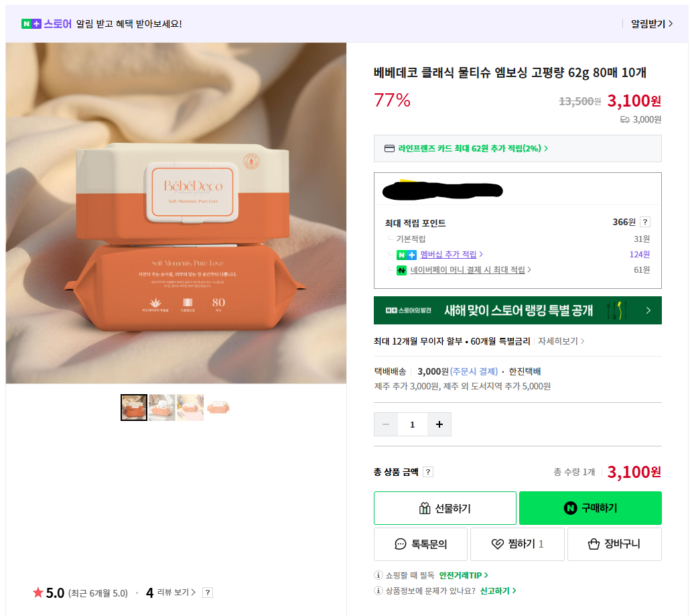Image resolution: width=690 pixels, height=616 pixels.
Task: Decrease quantity with the minus button
Action: tap(386, 424)
